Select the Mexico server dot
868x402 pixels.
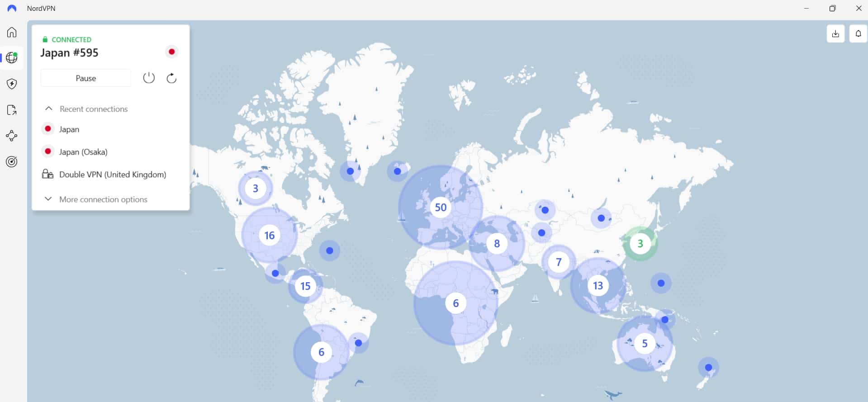[275, 273]
